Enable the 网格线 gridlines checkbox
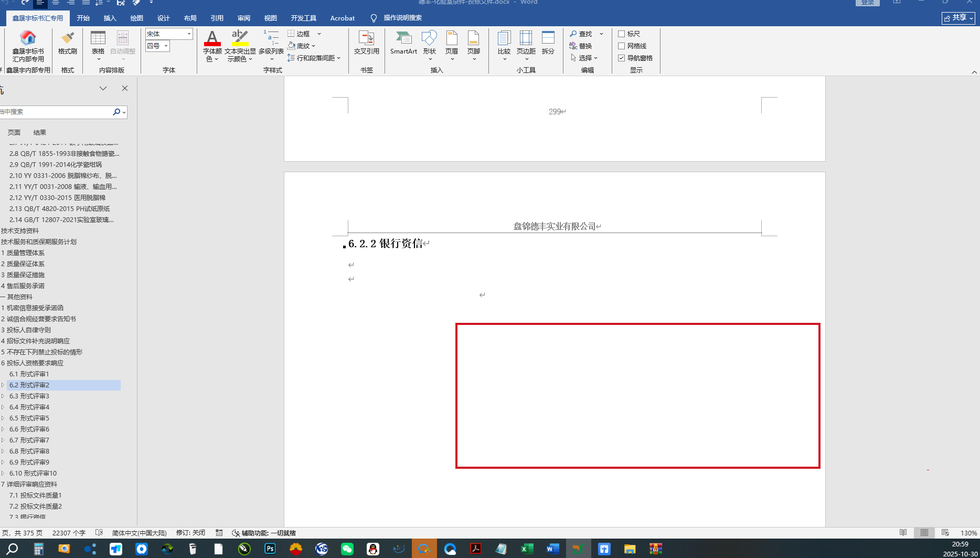 coord(622,46)
